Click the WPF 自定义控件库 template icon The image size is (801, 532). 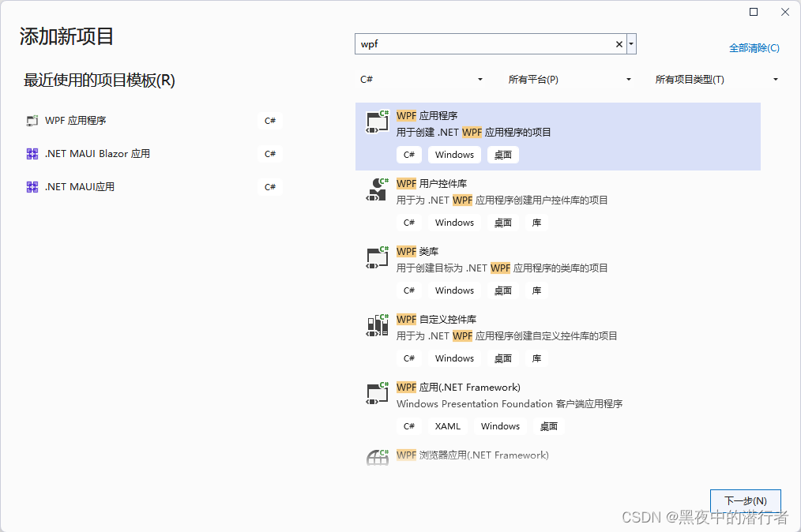[x=377, y=325]
